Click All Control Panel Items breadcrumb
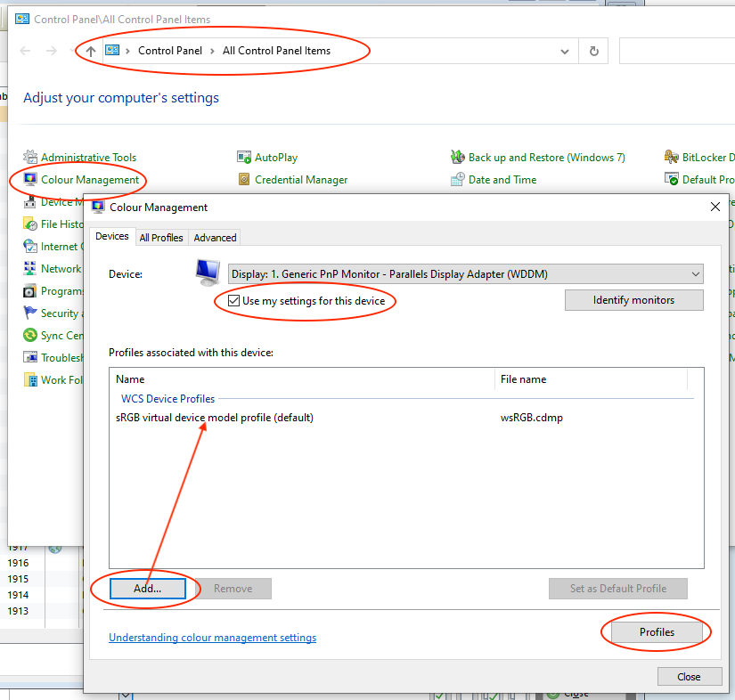Viewport: 735px width, 700px height. [x=276, y=51]
